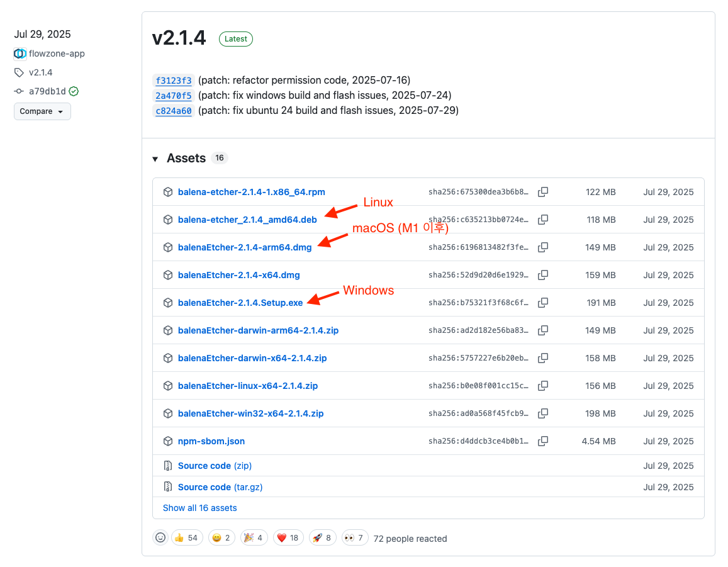Toggle the eyes reaction with 7
The height and width of the screenshot is (567, 728).
355,538
